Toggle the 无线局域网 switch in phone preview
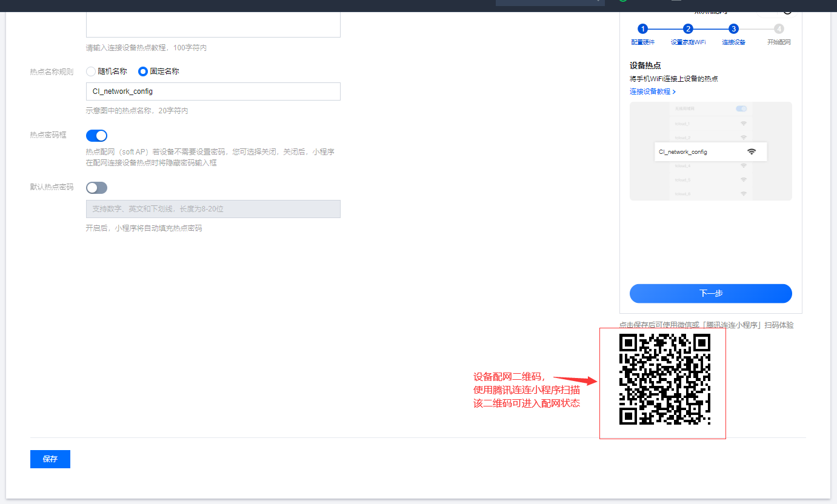The width and height of the screenshot is (837, 504). (741, 108)
